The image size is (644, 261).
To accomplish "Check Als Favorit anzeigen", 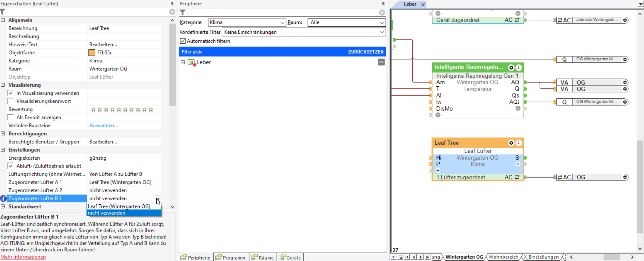I will tap(11, 117).
